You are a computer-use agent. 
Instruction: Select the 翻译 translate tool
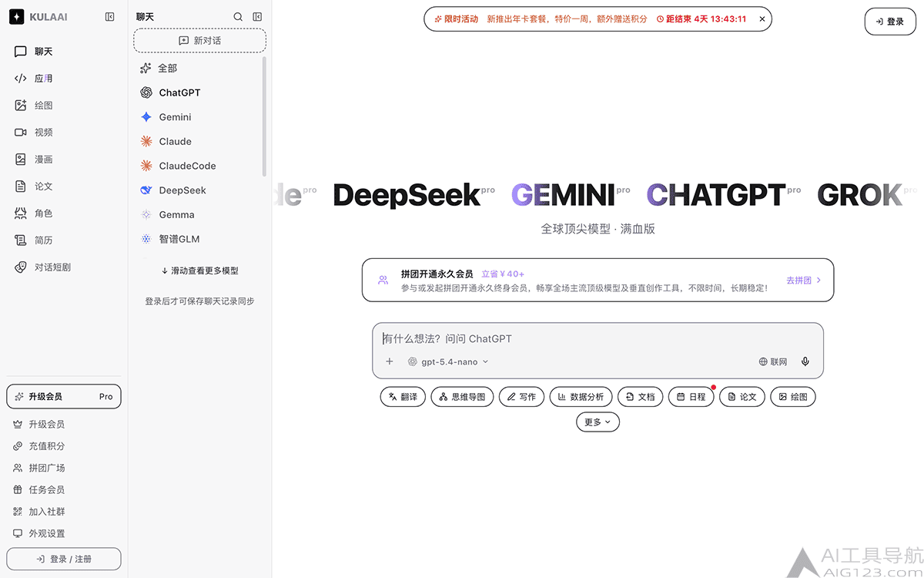[403, 397]
